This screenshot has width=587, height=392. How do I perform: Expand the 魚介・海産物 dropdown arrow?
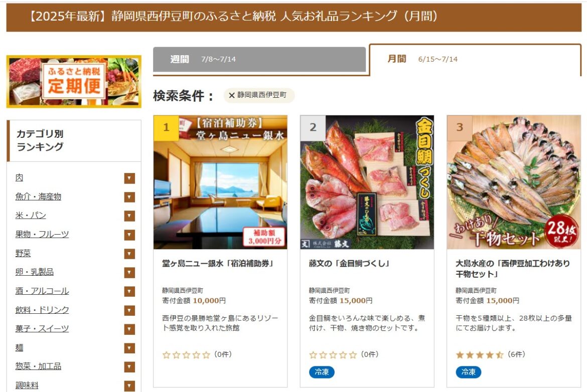tap(129, 197)
